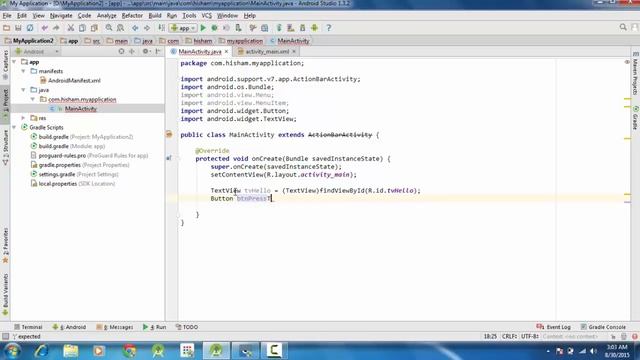
Task: Click the Windows Start button
Action: (11, 351)
